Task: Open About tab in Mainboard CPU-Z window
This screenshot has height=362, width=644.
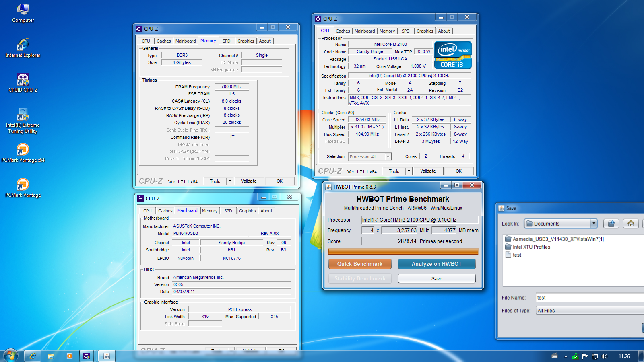Action: tap(266, 211)
